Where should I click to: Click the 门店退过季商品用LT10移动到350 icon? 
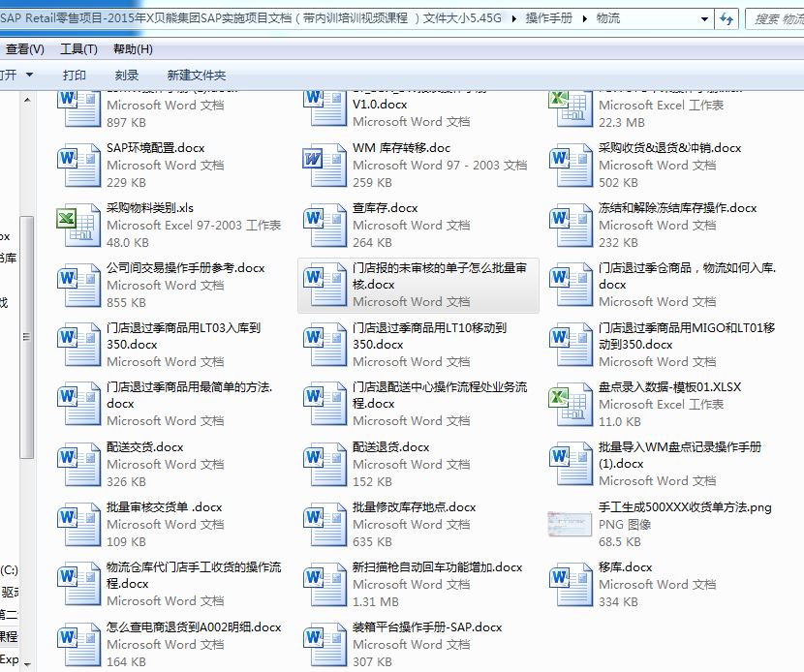click(325, 345)
